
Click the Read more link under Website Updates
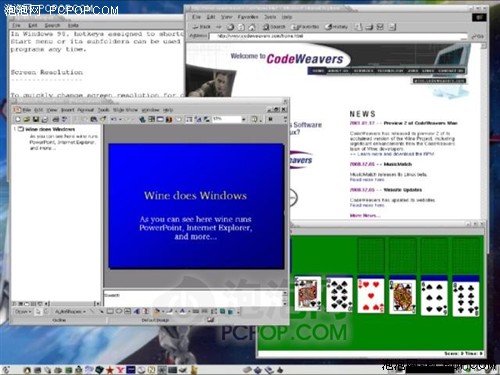[367, 205]
